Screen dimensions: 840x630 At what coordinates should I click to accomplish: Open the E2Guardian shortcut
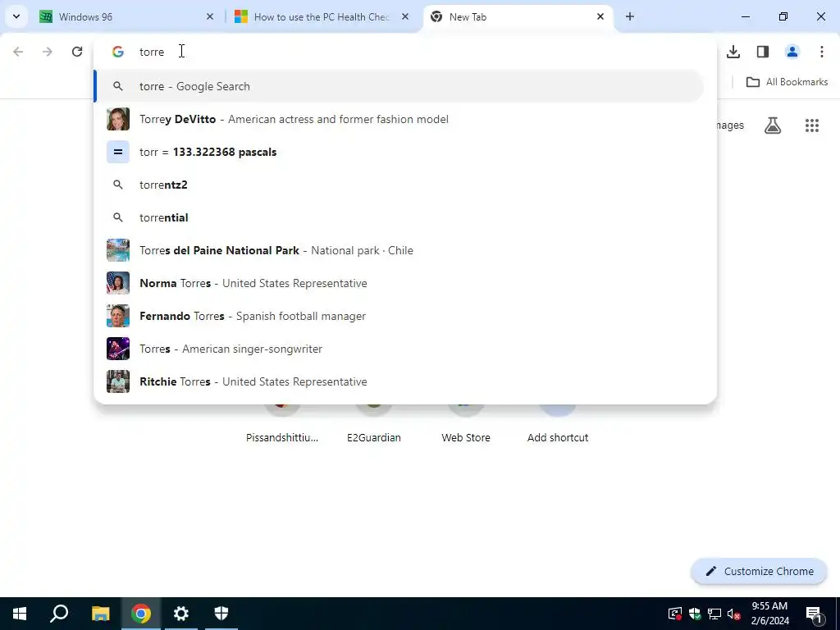(374, 423)
